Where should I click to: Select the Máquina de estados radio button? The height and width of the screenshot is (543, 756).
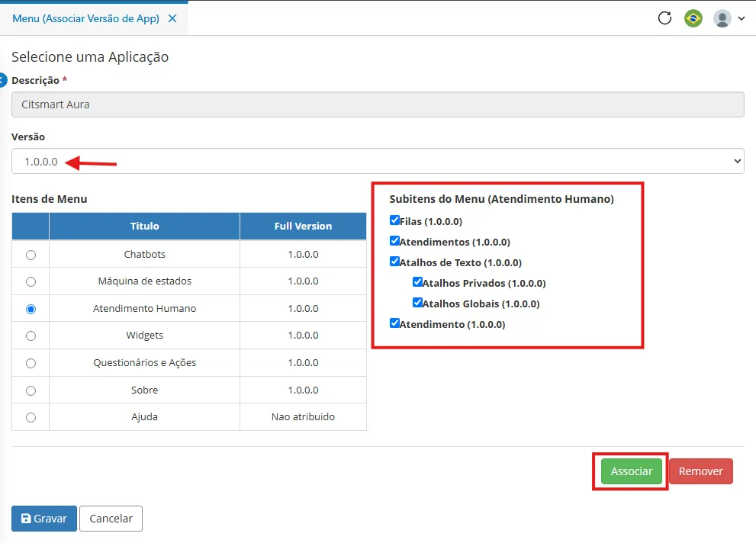tap(31, 282)
